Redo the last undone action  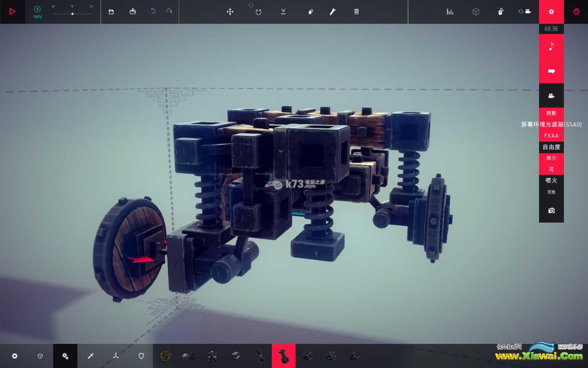click(169, 11)
